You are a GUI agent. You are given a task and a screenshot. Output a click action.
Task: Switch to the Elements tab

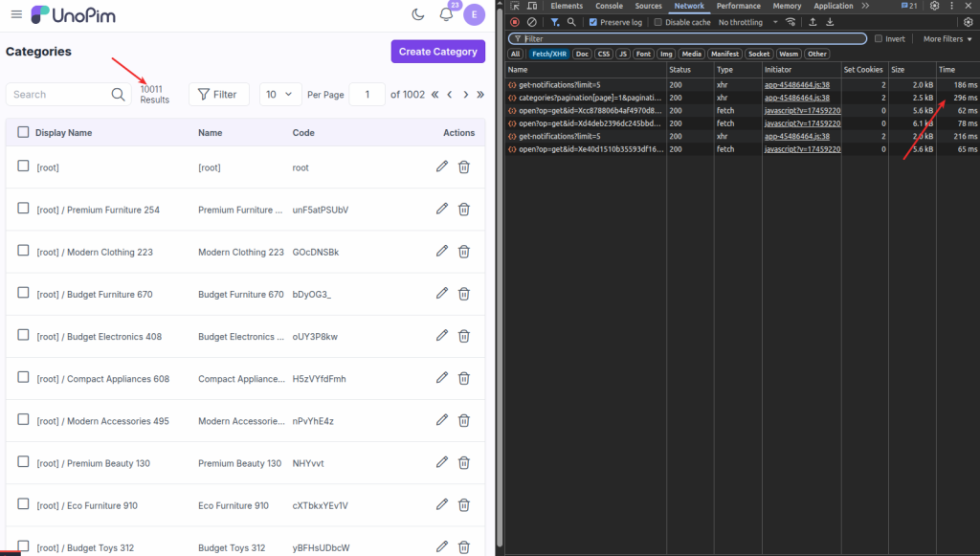[x=567, y=6]
